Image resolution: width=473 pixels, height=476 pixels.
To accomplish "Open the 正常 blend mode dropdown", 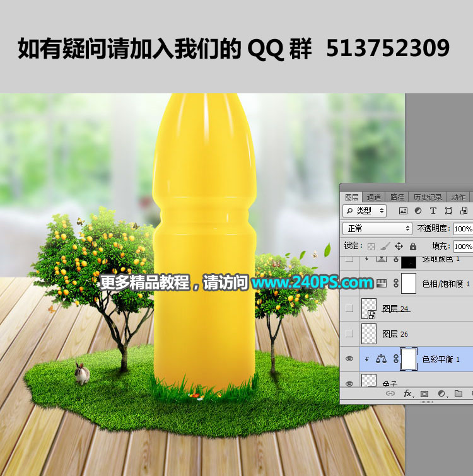I will point(377,228).
